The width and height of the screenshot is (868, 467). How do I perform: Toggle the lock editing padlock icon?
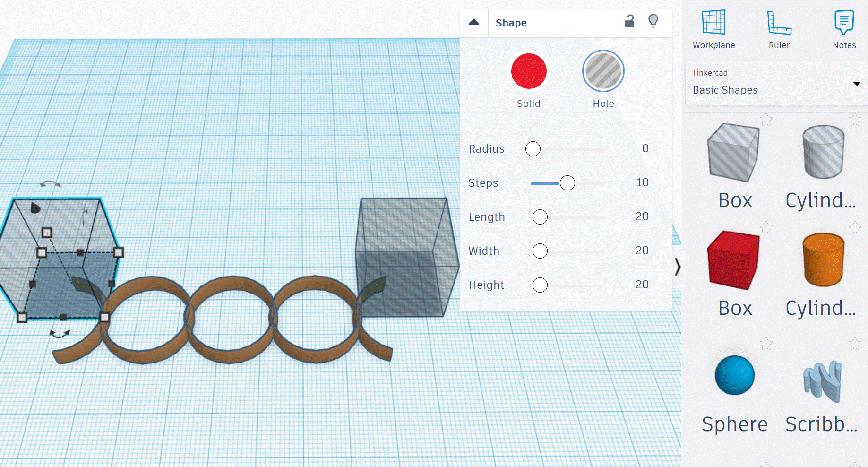629,21
